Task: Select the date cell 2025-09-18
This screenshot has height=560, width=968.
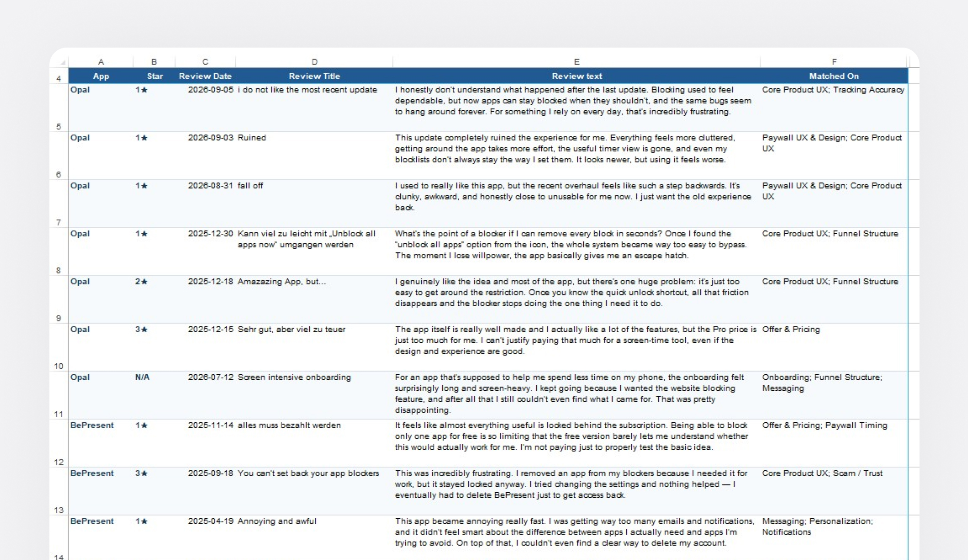Action: click(205, 491)
